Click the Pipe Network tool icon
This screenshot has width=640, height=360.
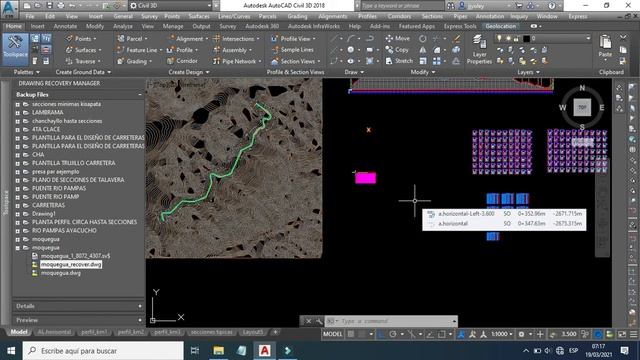[217, 61]
